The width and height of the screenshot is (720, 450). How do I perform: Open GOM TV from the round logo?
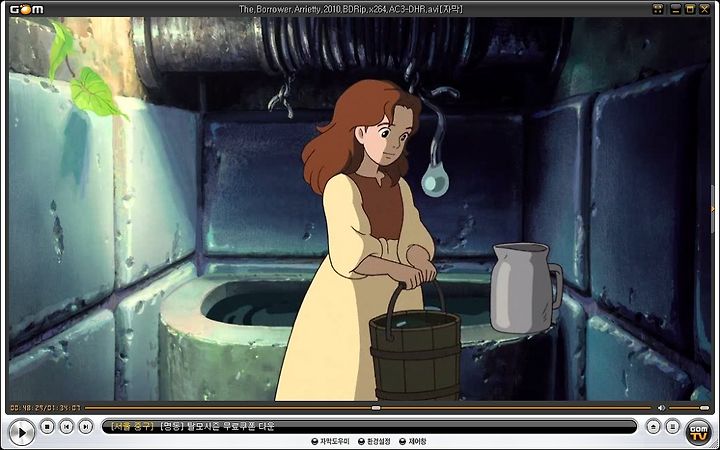pyautogui.click(x=698, y=432)
